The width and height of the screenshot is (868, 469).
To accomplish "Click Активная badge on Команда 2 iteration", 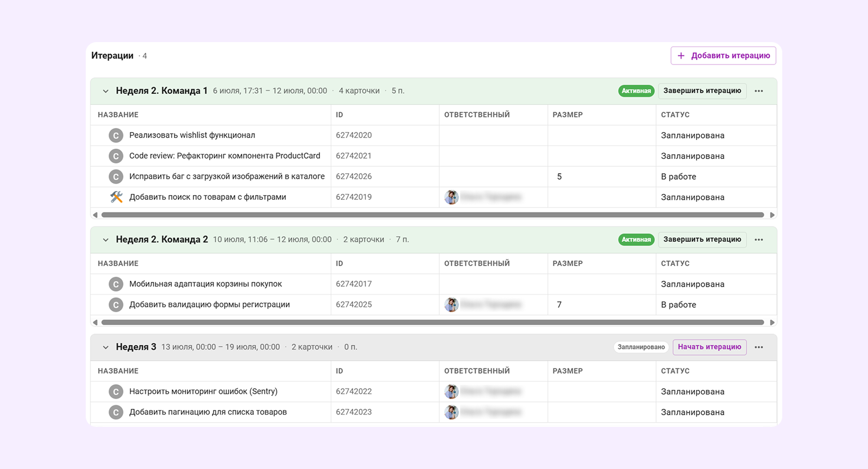I will (636, 240).
